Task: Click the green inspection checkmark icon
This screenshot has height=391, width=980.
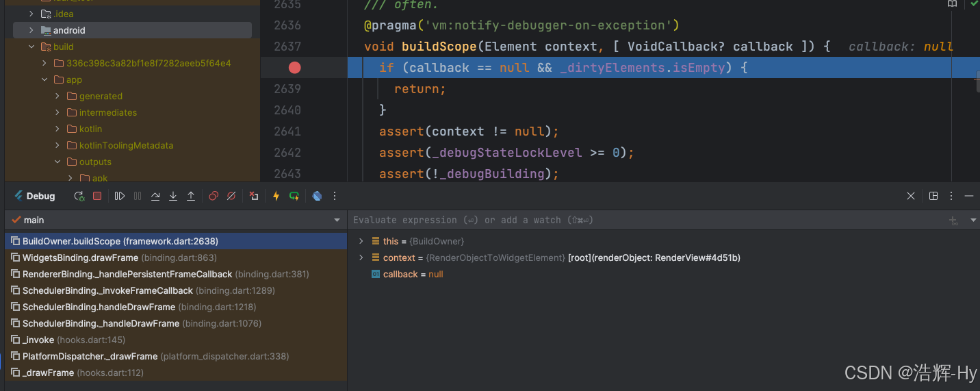Action: pyautogui.click(x=974, y=3)
